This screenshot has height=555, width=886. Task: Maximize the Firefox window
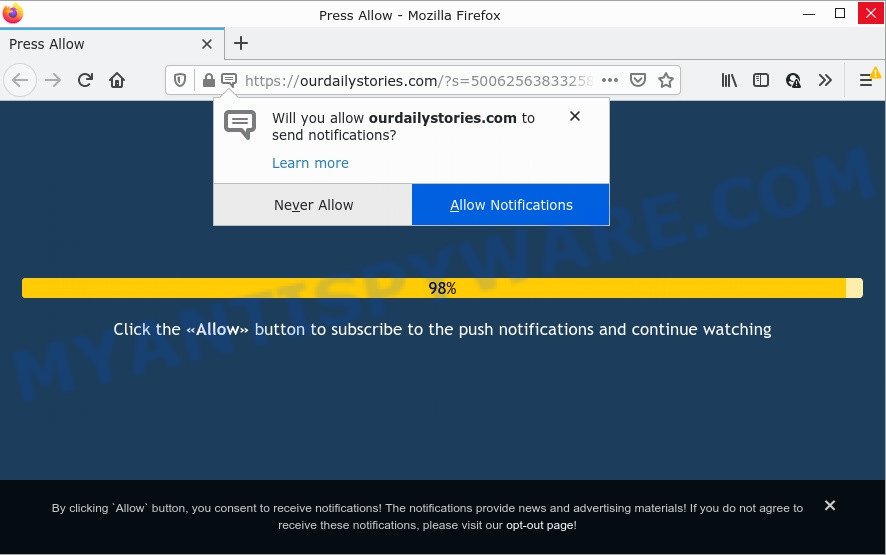840,14
